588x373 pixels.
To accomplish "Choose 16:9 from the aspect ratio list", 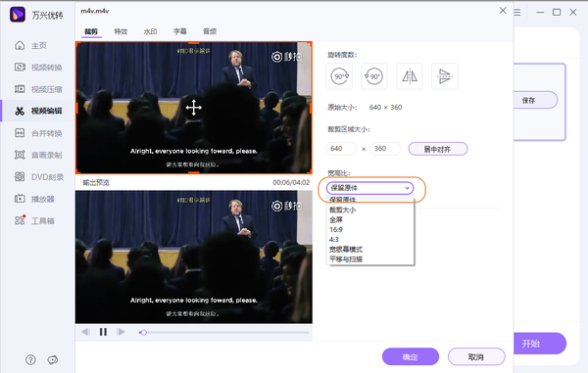I will click(x=336, y=229).
